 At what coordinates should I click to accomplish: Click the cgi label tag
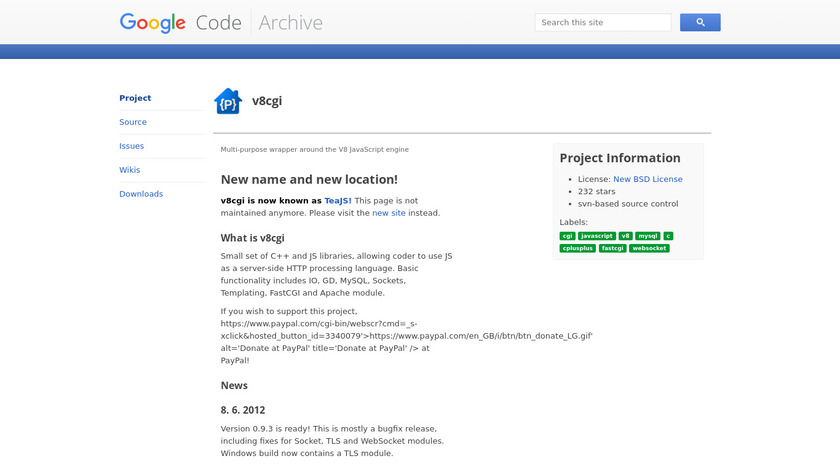click(567, 236)
